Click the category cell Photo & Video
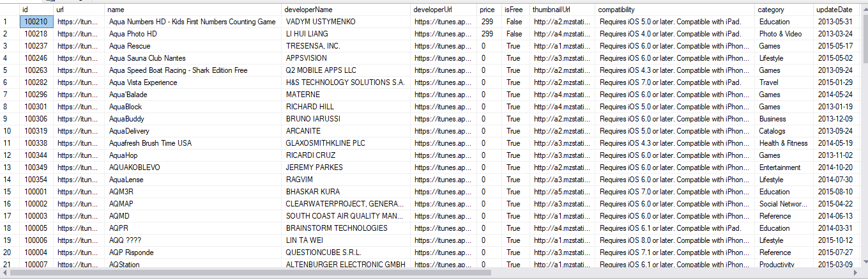The width and height of the screenshot is (868, 280). click(x=784, y=34)
